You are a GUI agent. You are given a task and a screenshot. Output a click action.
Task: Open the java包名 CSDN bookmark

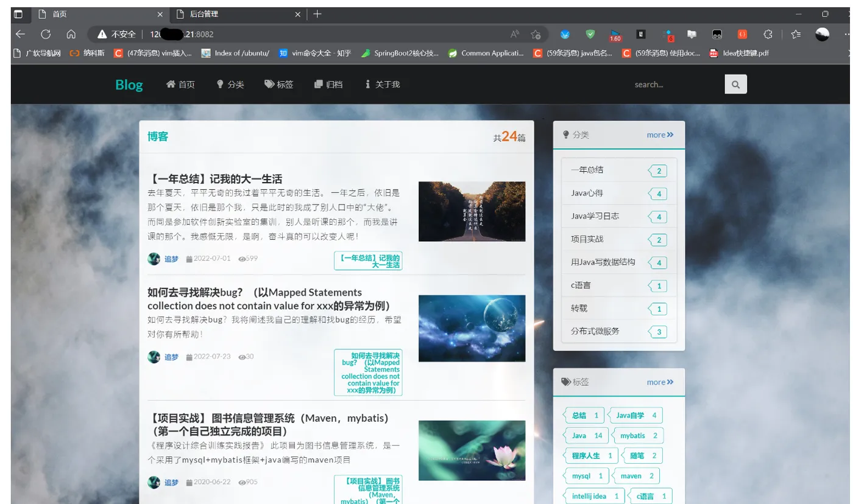click(x=573, y=53)
